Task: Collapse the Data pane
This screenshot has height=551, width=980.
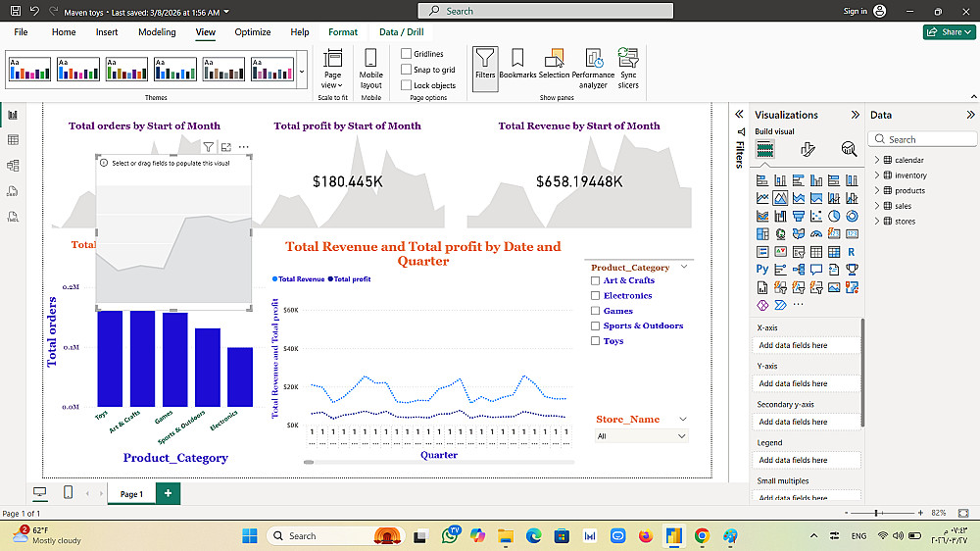Action: pos(970,115)
